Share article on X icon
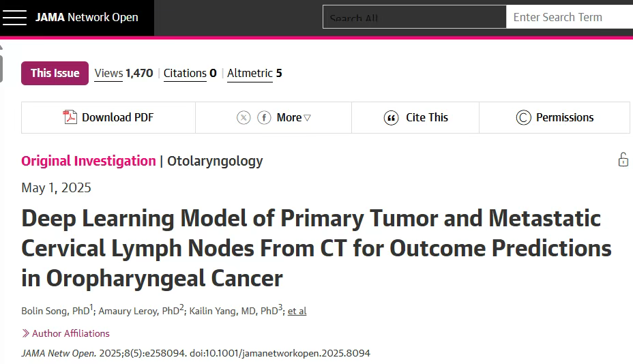This screenshot has width=633, height=364. (x=244, y=117)
